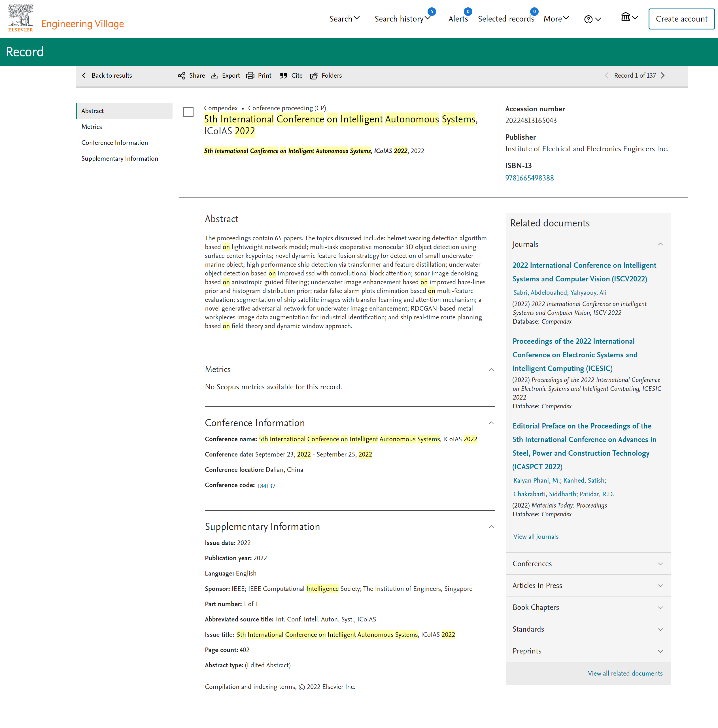
Task: Select Metrics in the side navigation
Action: [x=92, y=127]
